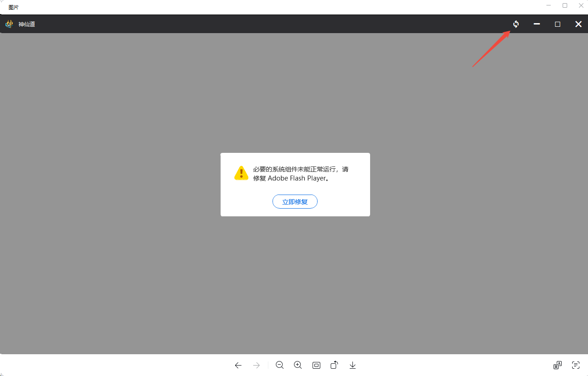Fit the image to the window
Screen dimensions: 588x376
(316, 365)
